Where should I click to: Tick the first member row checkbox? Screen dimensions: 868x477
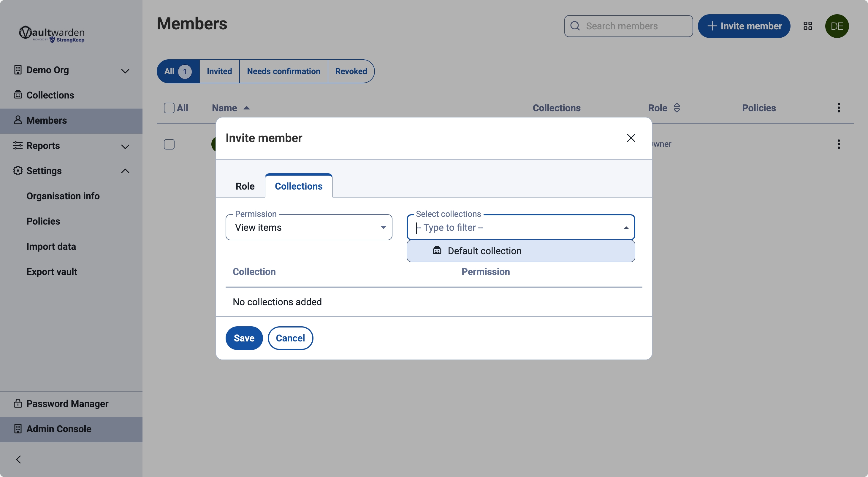click(169, 144)
